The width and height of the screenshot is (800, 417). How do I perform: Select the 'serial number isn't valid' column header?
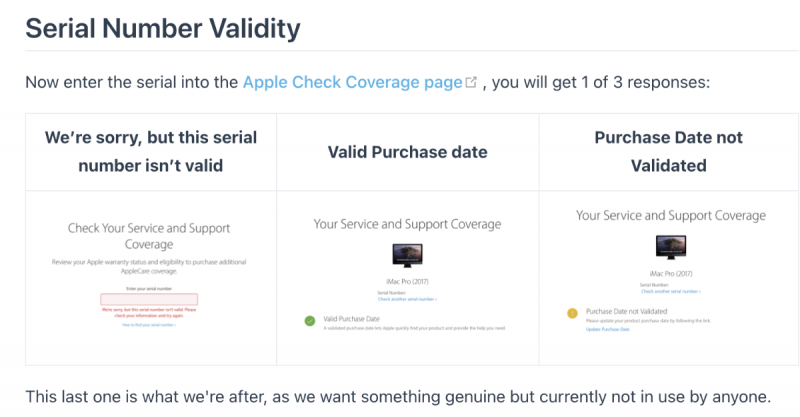pos(150,151)
